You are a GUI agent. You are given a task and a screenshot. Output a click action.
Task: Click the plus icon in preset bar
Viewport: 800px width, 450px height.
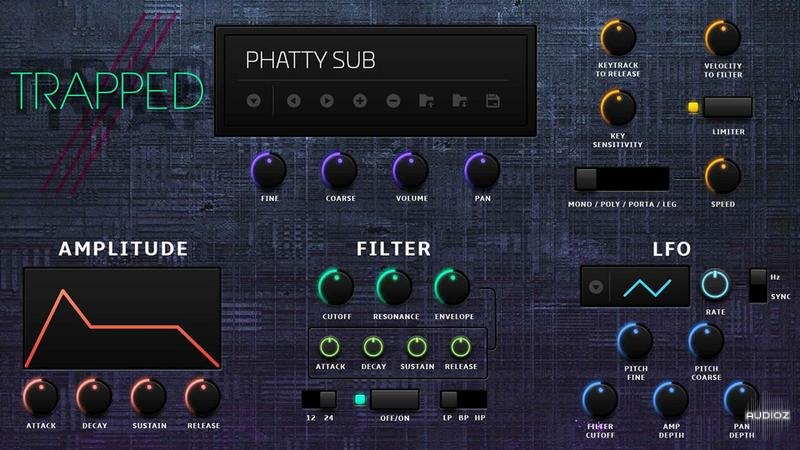click(360, 101)
